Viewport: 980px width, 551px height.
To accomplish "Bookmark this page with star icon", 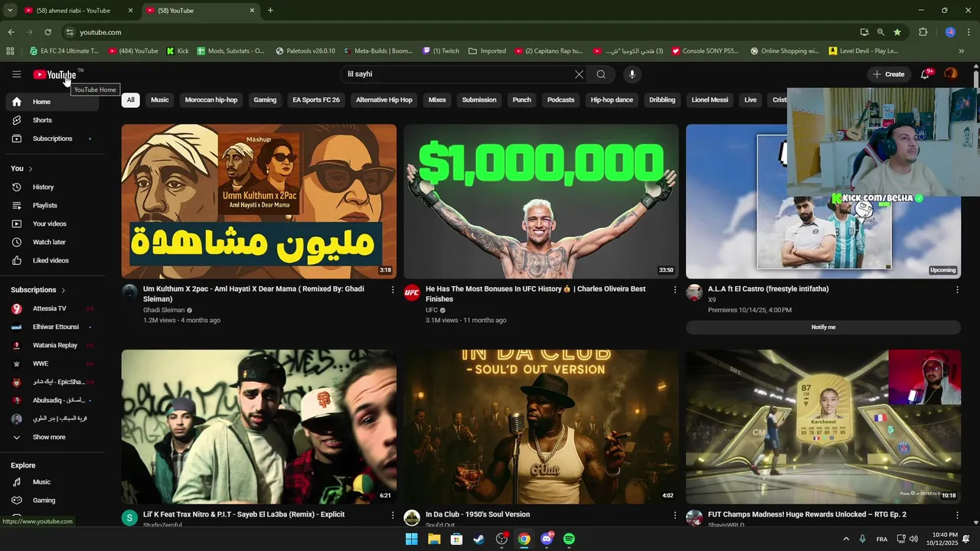I will pos(897,32).
